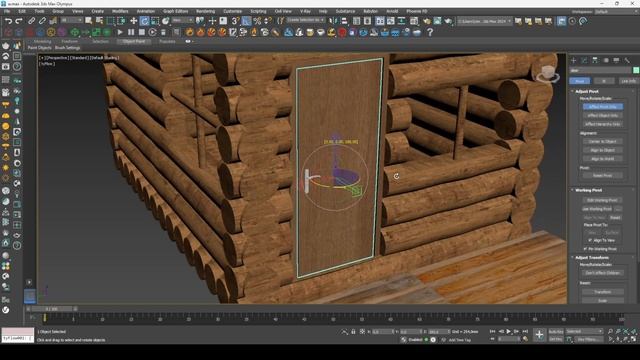640x360 pixels.
Task: Open the Utilities wrench icon
Action: 627,60
